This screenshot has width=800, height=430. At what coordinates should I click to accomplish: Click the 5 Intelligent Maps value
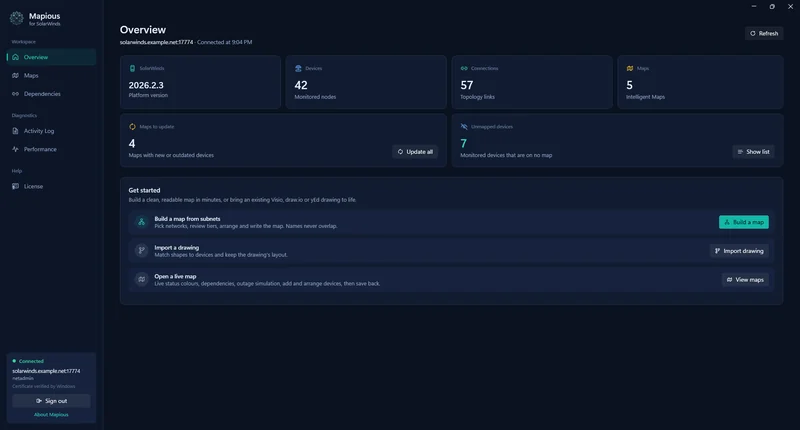(630, 85)
